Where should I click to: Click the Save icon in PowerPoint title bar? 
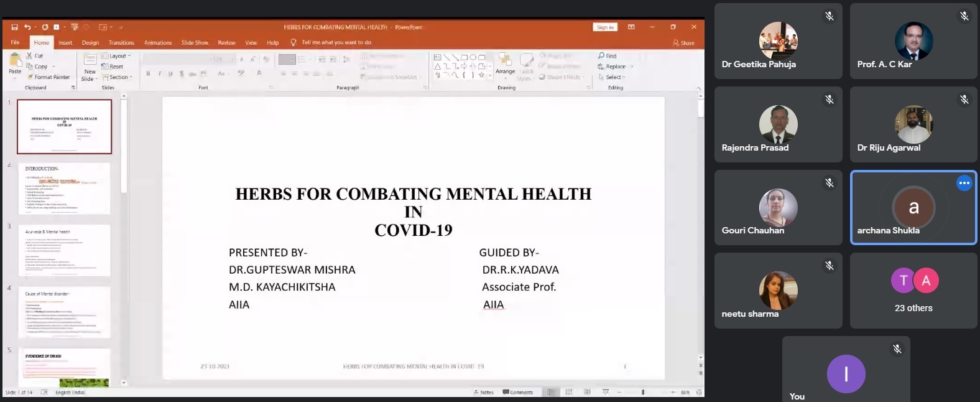14,27
